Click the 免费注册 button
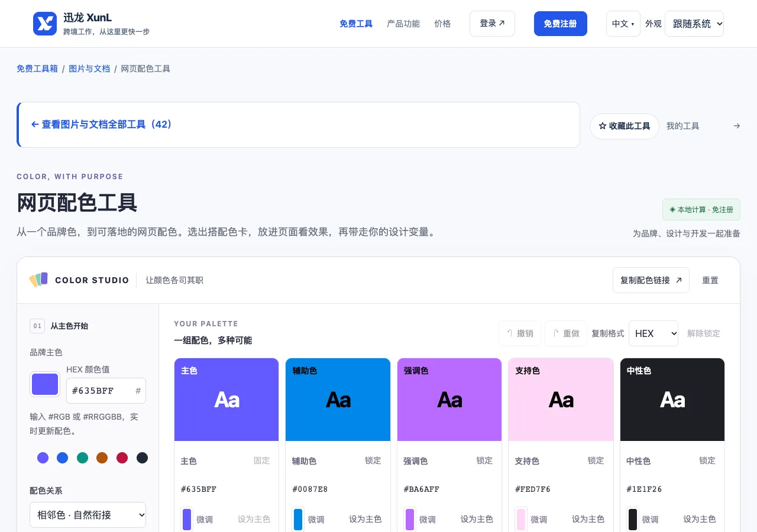The image size is (757, 532). click(x=561, y=24)
